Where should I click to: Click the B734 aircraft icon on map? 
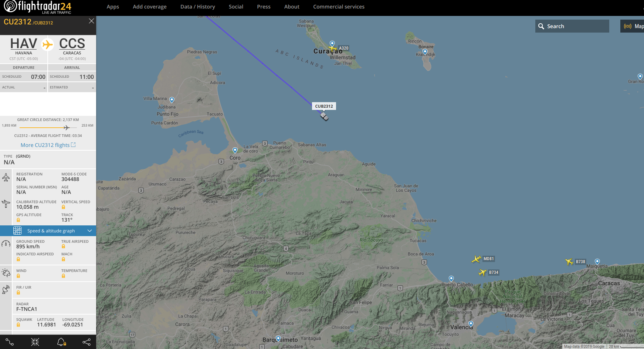tap(482, 273)
